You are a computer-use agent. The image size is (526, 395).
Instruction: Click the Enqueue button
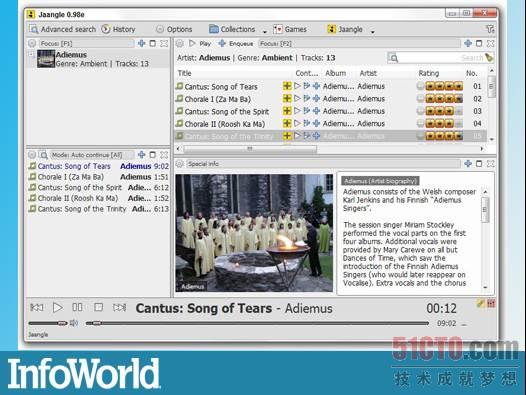point(236,43)
